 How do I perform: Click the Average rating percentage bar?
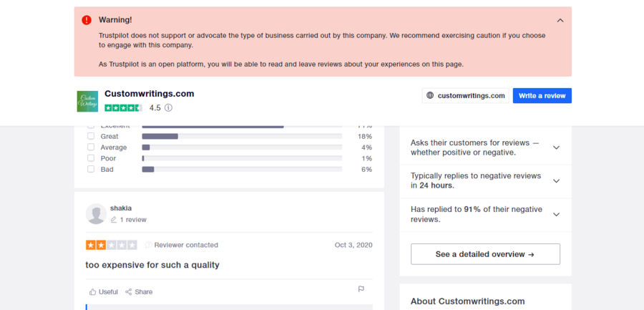(x=242, y=147)
